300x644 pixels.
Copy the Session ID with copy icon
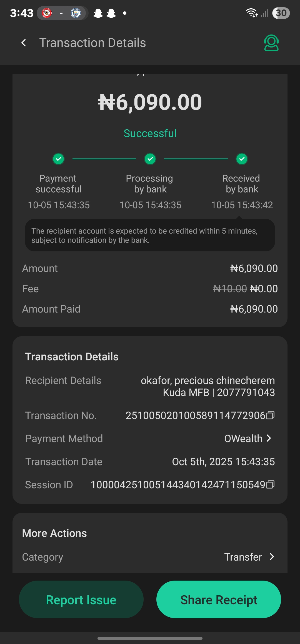tap(270, 485)
